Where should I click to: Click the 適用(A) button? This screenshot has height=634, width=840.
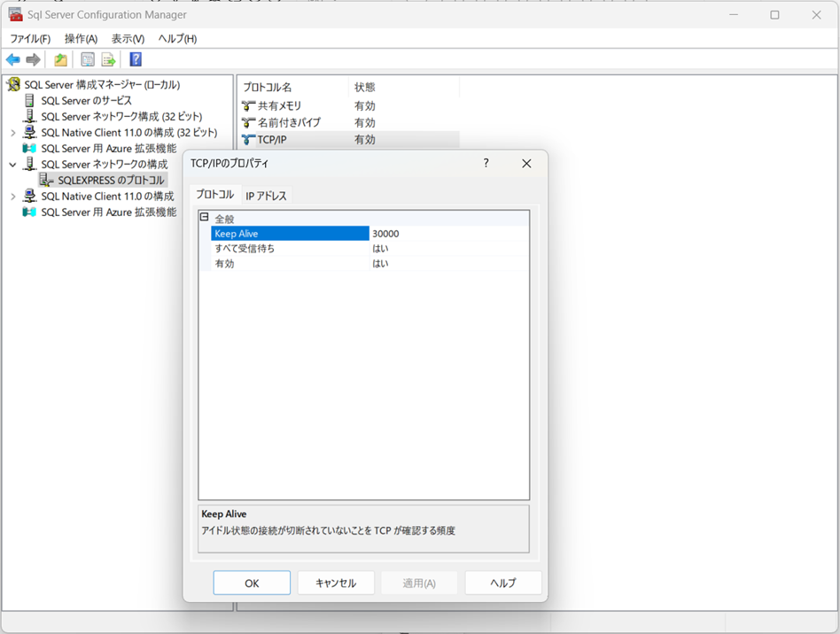pos(419,583)
